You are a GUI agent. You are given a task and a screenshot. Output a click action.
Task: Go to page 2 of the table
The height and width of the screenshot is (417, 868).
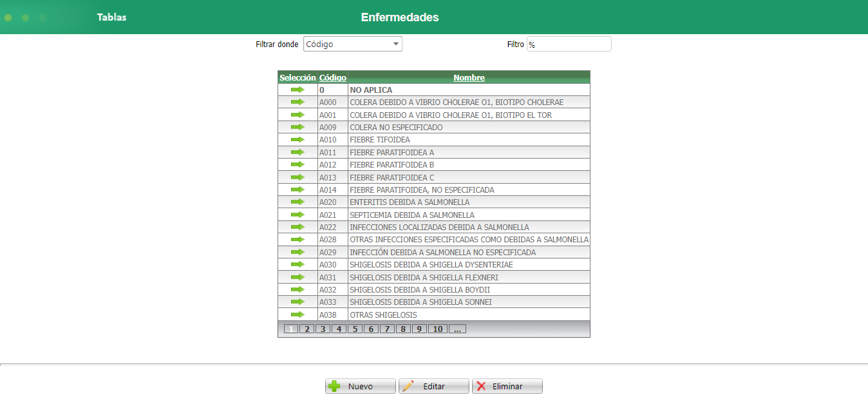[307, 328]
